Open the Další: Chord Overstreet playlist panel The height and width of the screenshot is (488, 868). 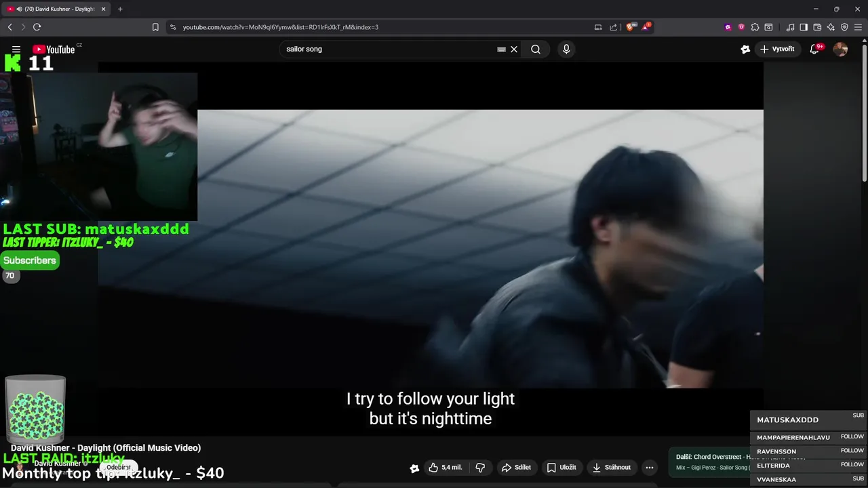pos(712,462)
